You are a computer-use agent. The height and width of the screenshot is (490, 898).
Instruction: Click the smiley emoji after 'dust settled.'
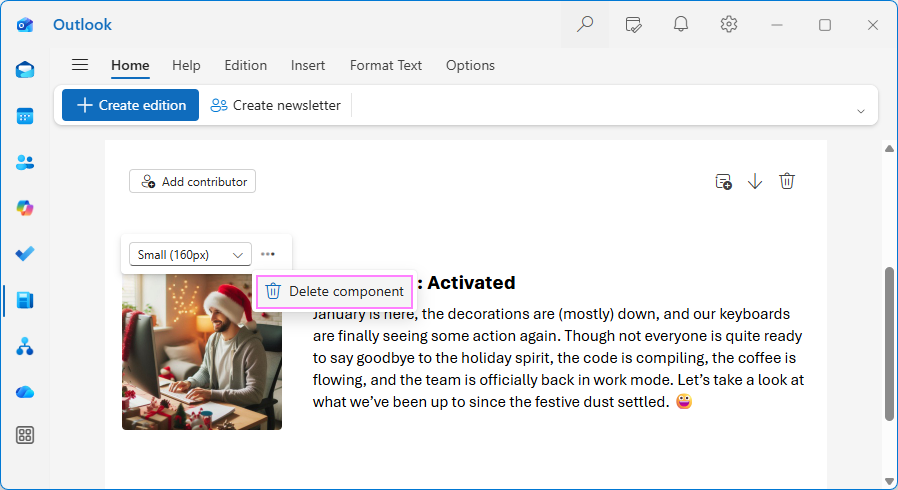(x=684, y=401)
